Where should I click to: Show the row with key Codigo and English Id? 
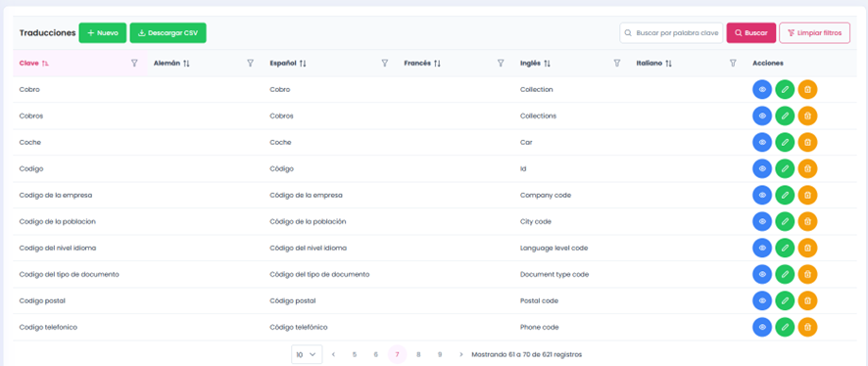click(x=762, y=168)
